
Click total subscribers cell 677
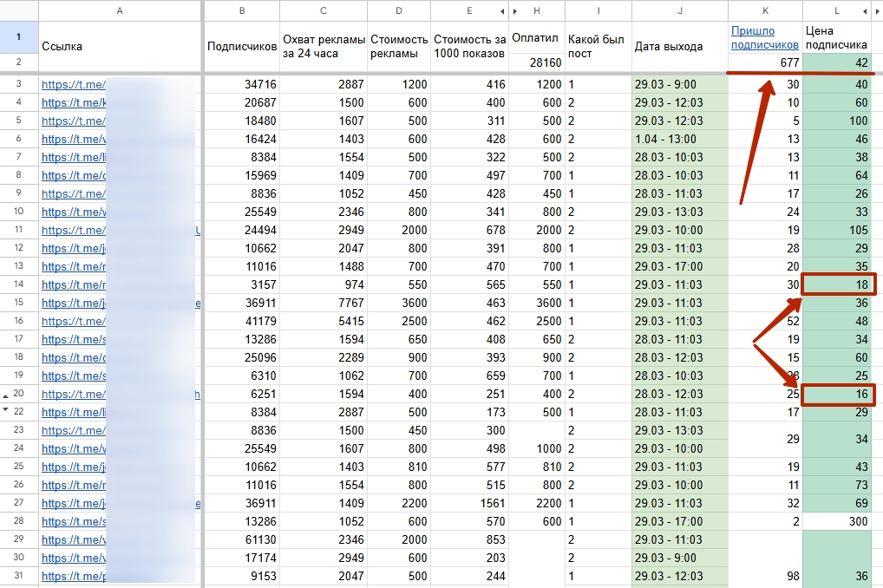click(x=765, y=62)
